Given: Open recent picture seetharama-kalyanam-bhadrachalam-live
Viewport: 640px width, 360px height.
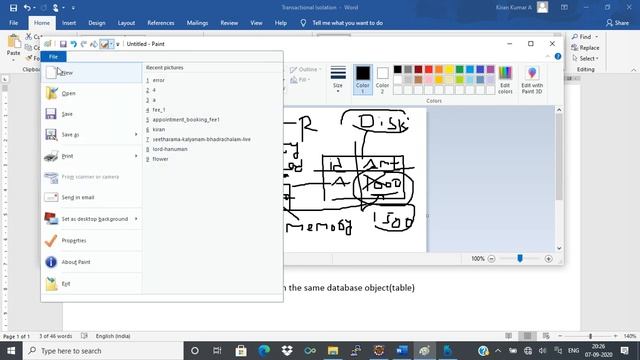Looking at the screenshot, I should [201, 139].
